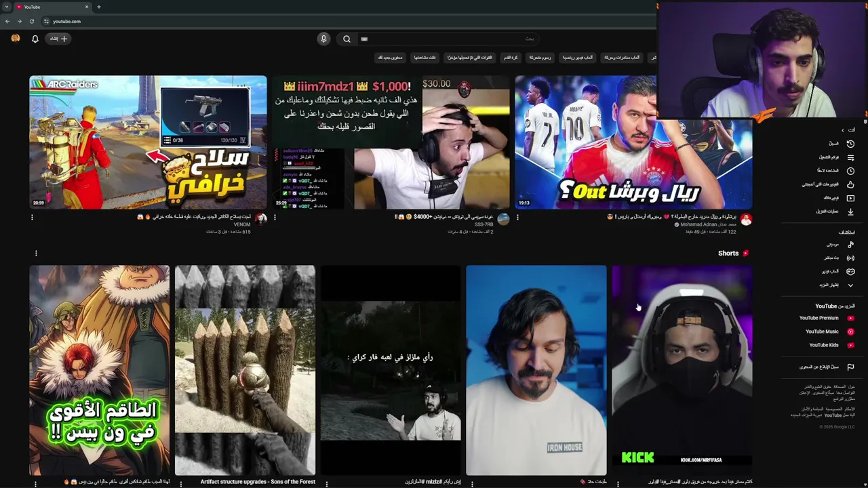868x488 pixels.
Task: Open YouTube Premium link
Action: 826,318
